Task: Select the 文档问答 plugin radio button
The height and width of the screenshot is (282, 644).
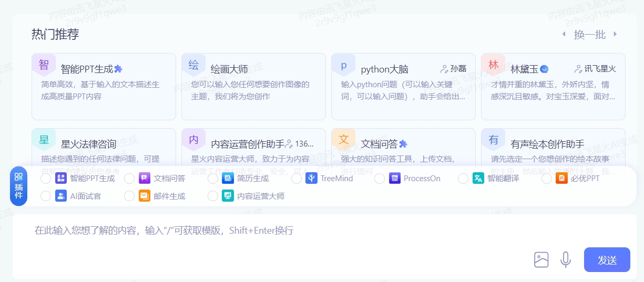Action: pos(129,179)
